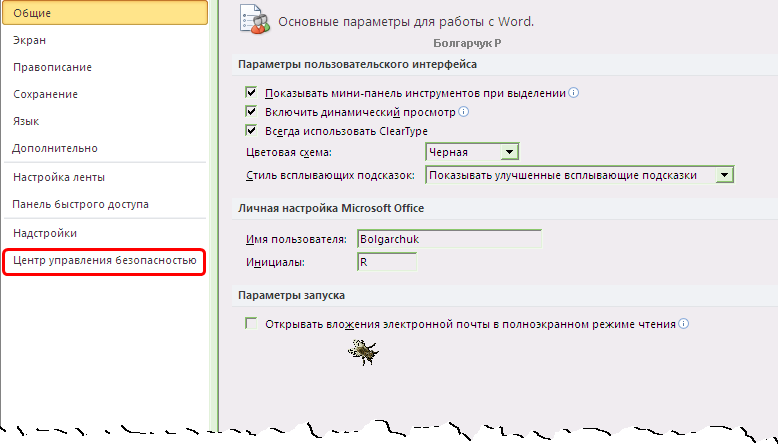Open the Надстройки category
778x446 pixels.
pyautogui.click(x=45, y=233)
